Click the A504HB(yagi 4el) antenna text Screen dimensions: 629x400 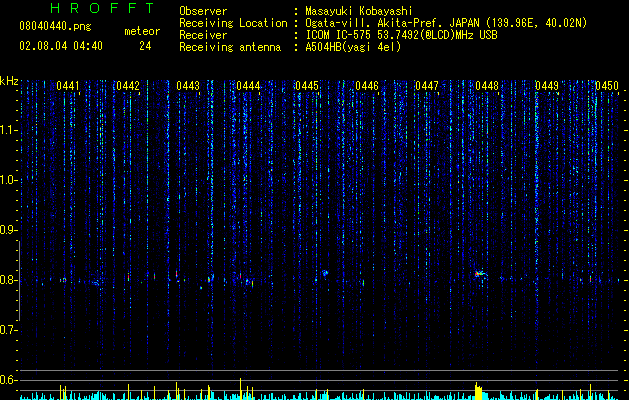pyautogui.click(x=353, y=47)
